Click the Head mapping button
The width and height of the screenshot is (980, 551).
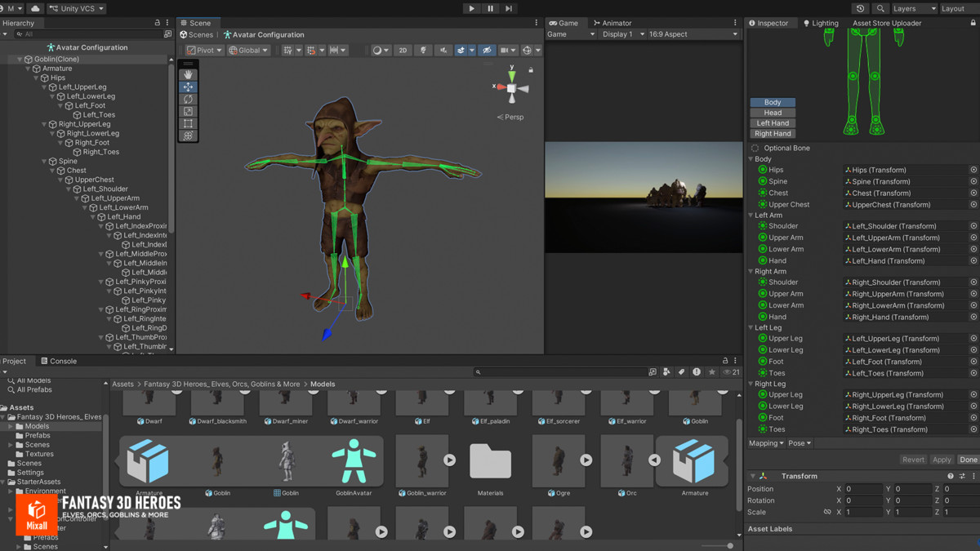click(773, 113)
